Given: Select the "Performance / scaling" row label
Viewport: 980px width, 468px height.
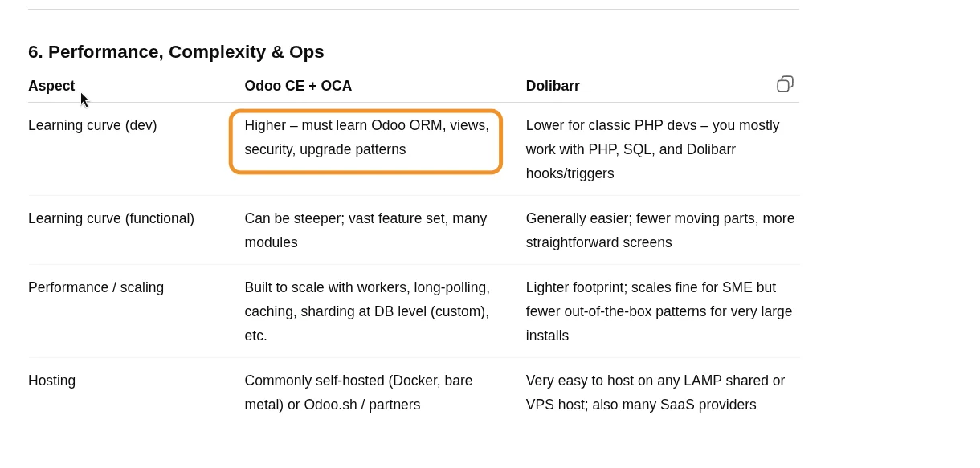Looking at the screenshot, I should point(96,287).
